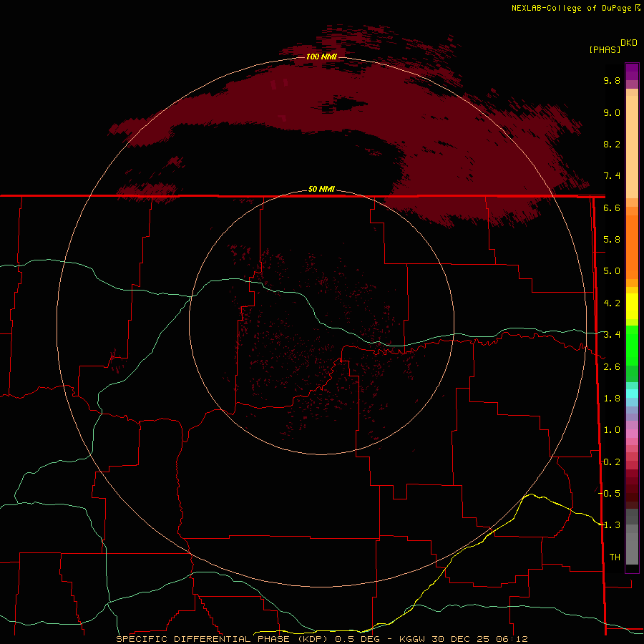644x644 pixels.
Task: Pick the cyan band of the color scale
Action: (x=632, y=394)
